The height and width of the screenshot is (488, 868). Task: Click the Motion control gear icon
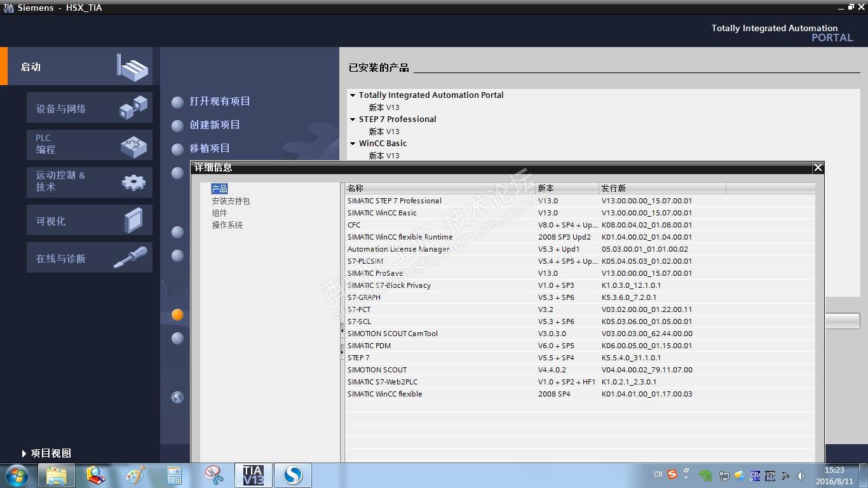pyautogui.click(x=133, y=182)
